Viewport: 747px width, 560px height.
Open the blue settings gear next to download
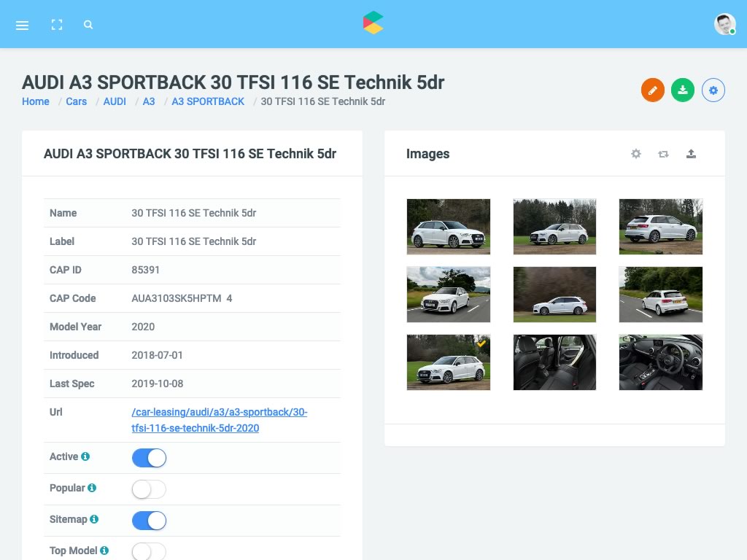713,90
